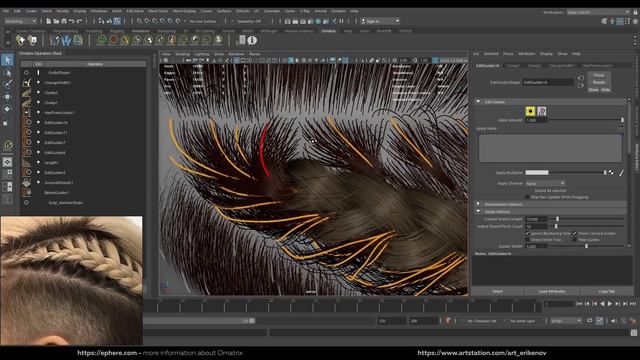Switch to the Clump1 attribute tab

[513, 66]
